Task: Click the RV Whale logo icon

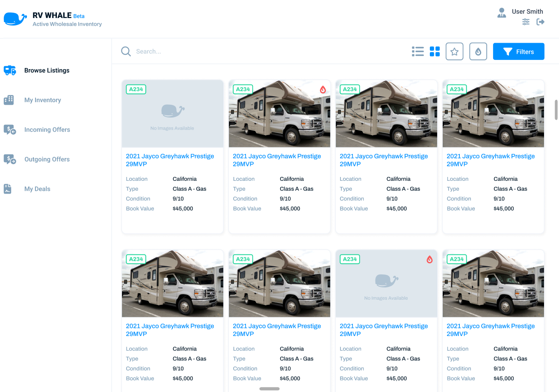Action: (15, 19)
